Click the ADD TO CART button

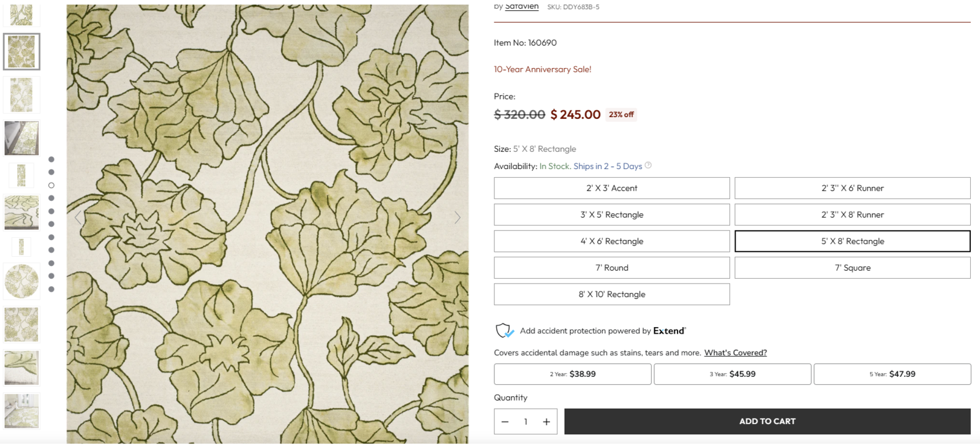(766, 421)
